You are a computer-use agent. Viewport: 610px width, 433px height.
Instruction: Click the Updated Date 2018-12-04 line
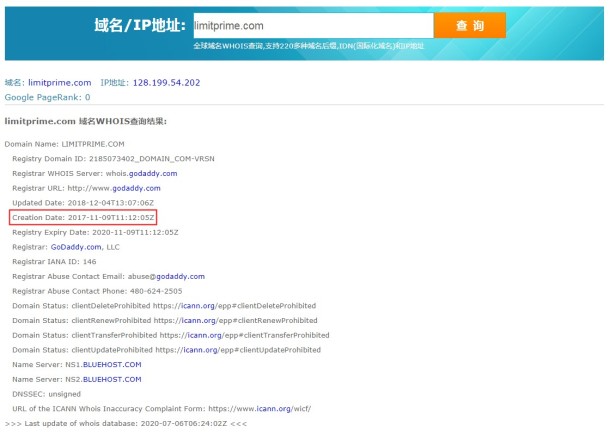[83, 203]
